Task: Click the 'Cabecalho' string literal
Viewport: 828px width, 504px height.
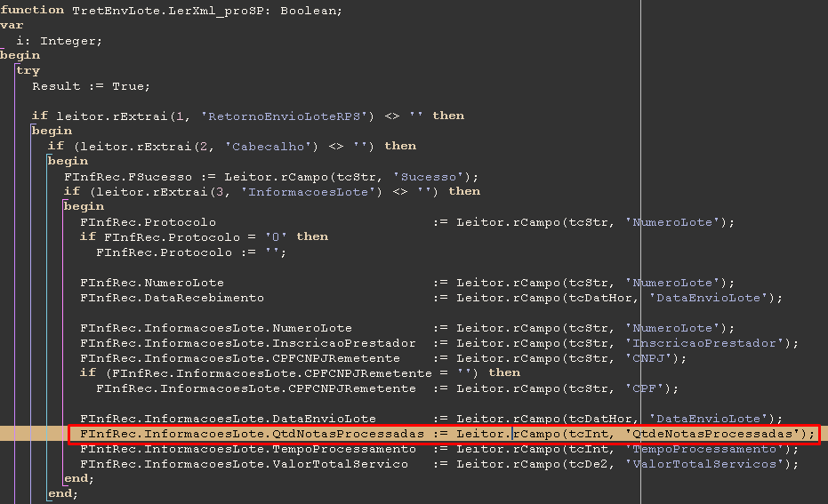Action: tap(269, 146)
